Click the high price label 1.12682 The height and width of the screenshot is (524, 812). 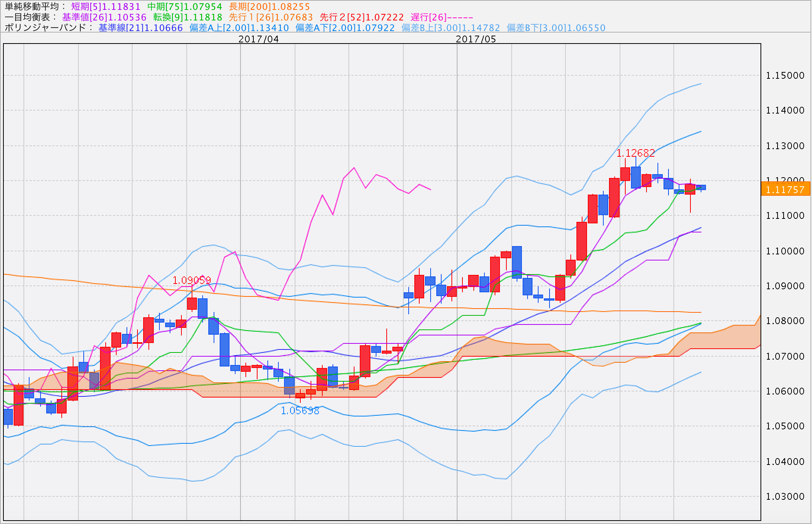tap(636, 153)
